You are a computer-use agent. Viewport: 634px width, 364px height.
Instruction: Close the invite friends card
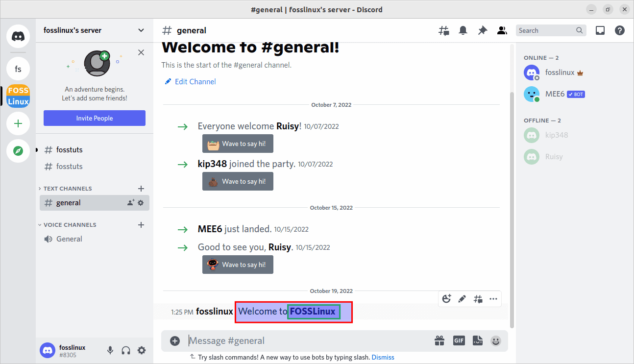141,52
